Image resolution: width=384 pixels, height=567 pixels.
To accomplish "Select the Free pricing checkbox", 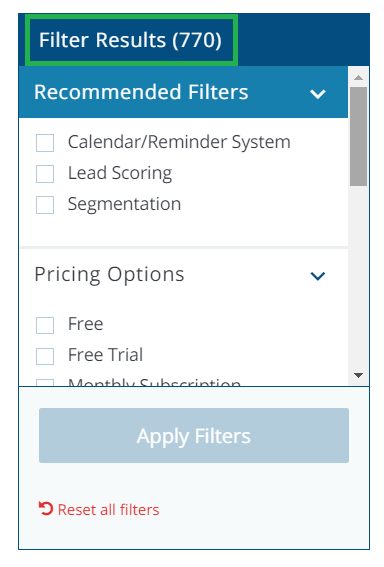I will click(x=45, y=325).
